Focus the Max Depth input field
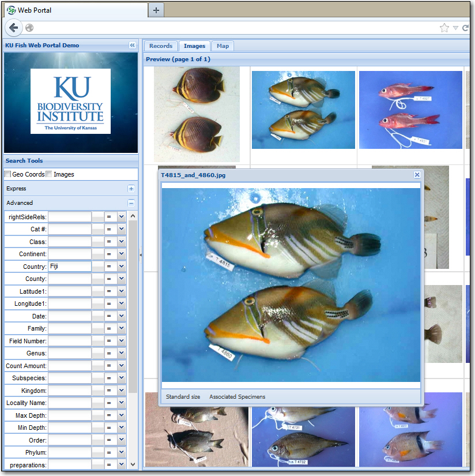 click(x=70, y=415)
